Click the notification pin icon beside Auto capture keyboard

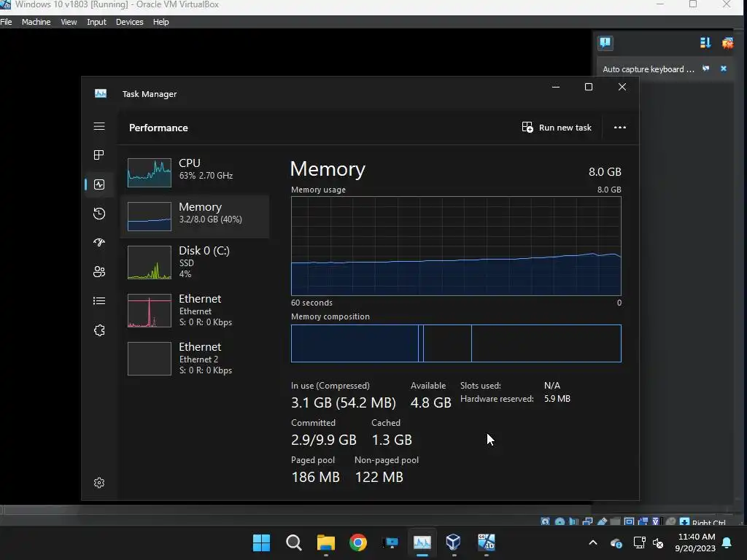(x=706, y=69)
